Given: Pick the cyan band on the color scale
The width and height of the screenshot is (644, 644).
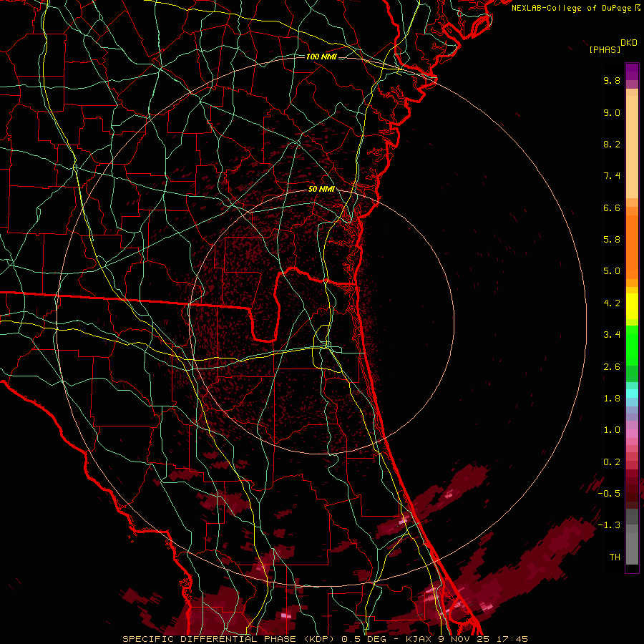Looking at the screenshot, I should pos(632,394).
